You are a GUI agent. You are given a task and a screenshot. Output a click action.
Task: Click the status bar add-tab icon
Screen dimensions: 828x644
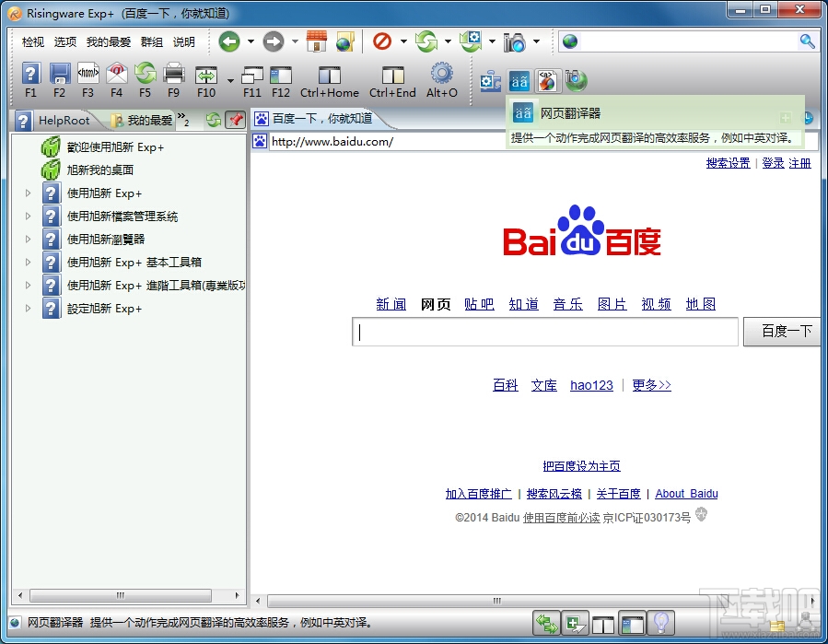coord(575,623)
